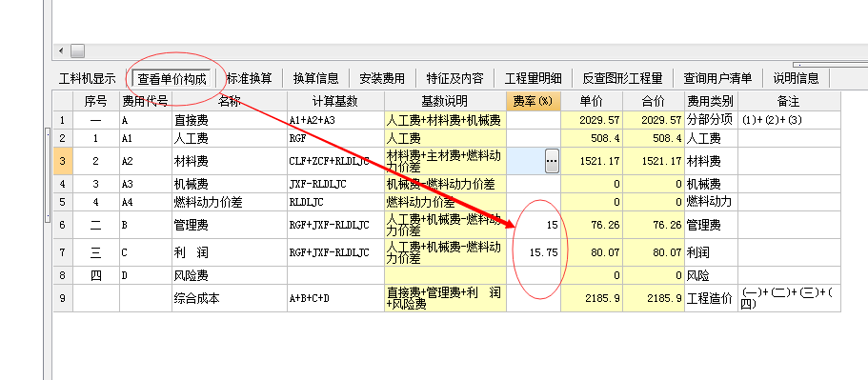Switch to 特征及内容 tab
This screenshot has height=380, width=868.
pos(455,78)
